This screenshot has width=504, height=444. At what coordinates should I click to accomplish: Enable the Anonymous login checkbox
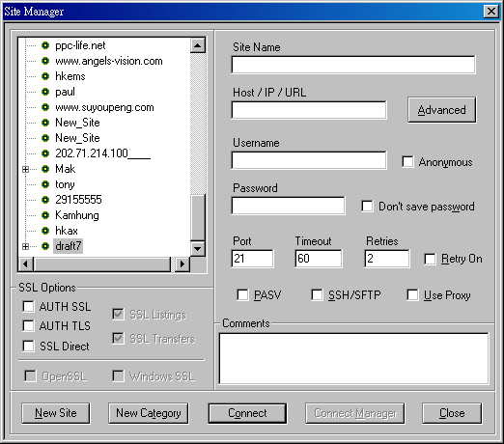407,161
